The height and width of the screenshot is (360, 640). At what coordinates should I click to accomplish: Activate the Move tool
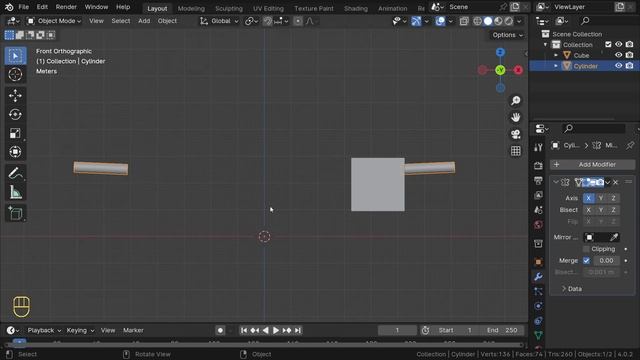(16, 96)
